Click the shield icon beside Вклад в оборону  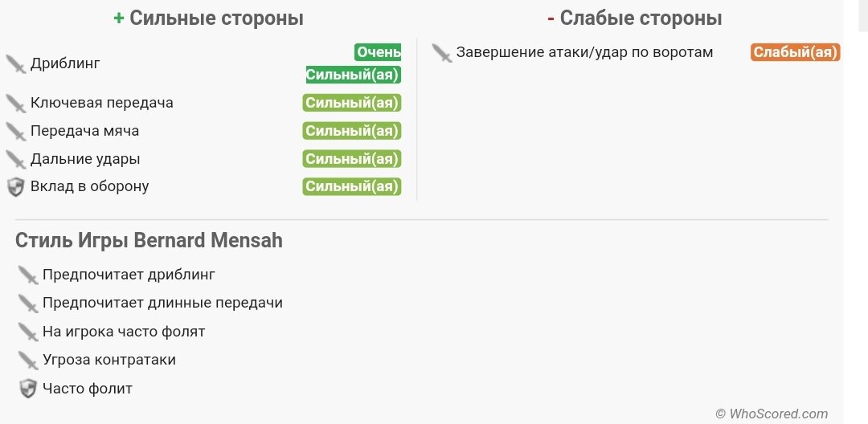[x=16, y=187]
